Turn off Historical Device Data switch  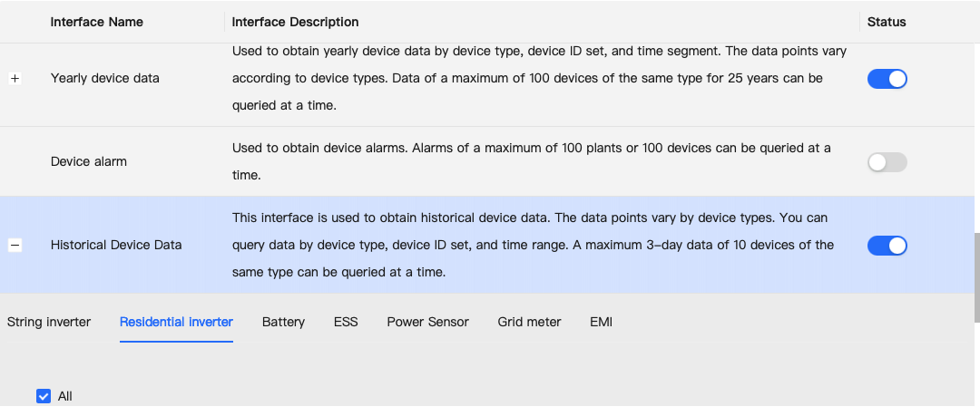click(x=887, y=246)
